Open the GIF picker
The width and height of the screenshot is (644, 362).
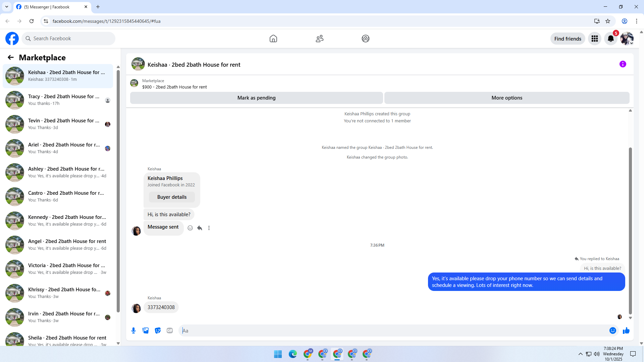tap(170, 330)
